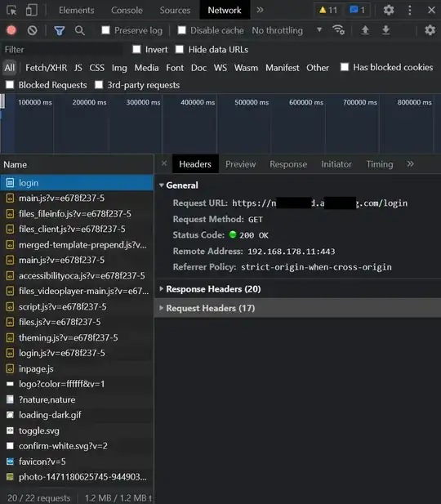Screen dimensions: 441x504
Task: Import HAR file upload icon
Action: tap(365, 30)
